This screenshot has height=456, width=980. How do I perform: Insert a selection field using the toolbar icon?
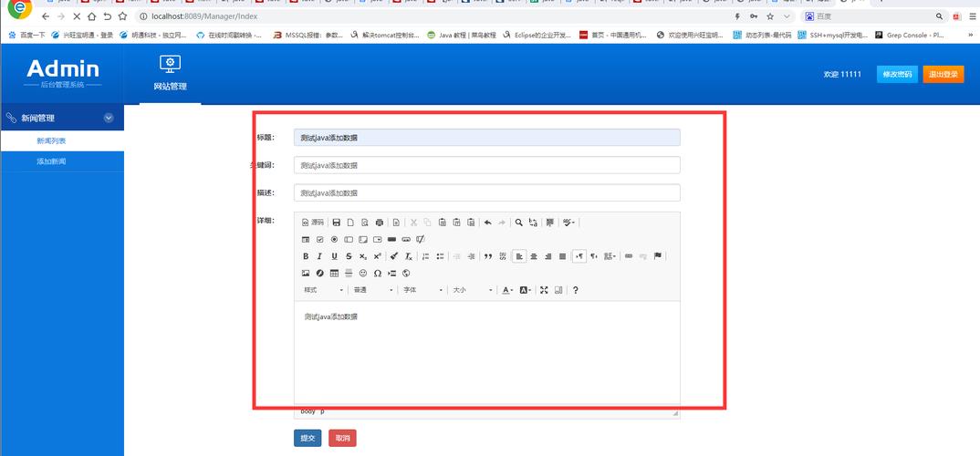[378, 239]
